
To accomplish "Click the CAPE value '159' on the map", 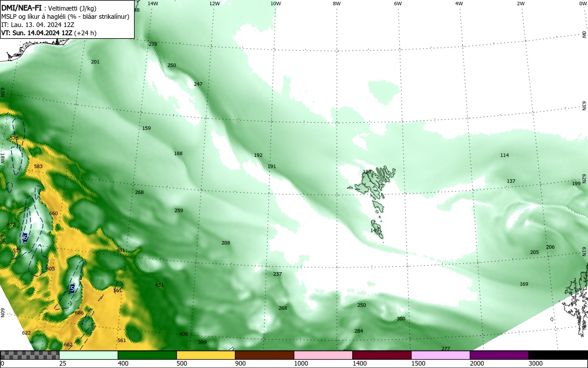I will [146, 128].
